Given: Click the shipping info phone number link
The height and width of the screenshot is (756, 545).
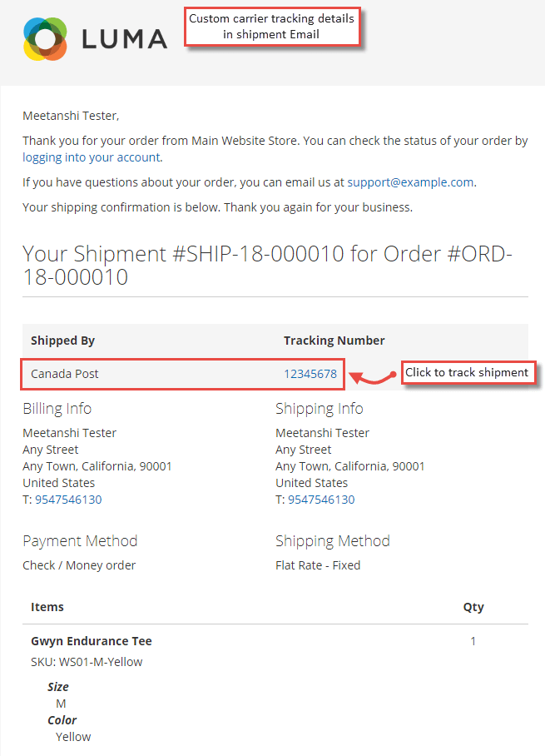Looking at the screenshot, I should coord(321,500).
